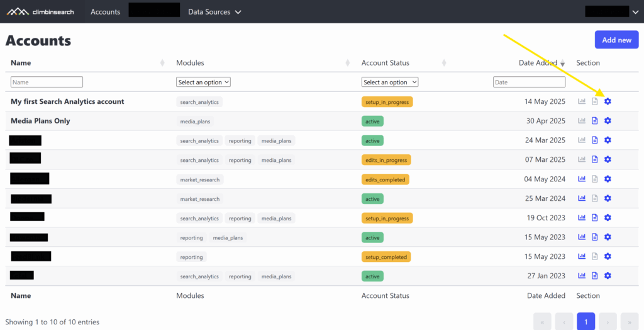Open document icon for Media Plans Only row
Screen dimensions: 644x330
click(595, 121)
